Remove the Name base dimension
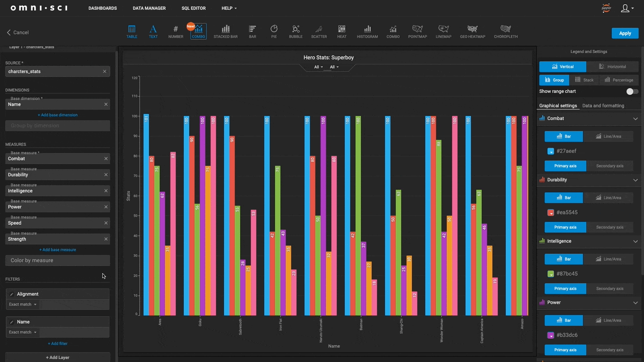This screenshot has width=644, height=362. pos(106,104)
